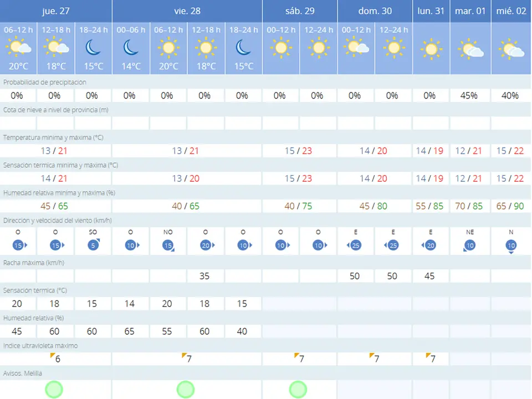Click the green warning circle for vie. 28
Screen dimensions: 532x399
tap(186, 389)
